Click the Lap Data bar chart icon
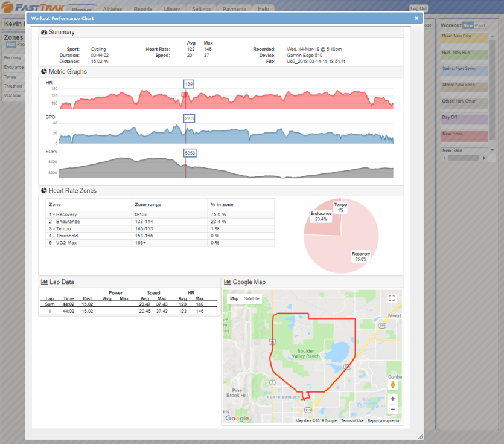 point(44,282)
